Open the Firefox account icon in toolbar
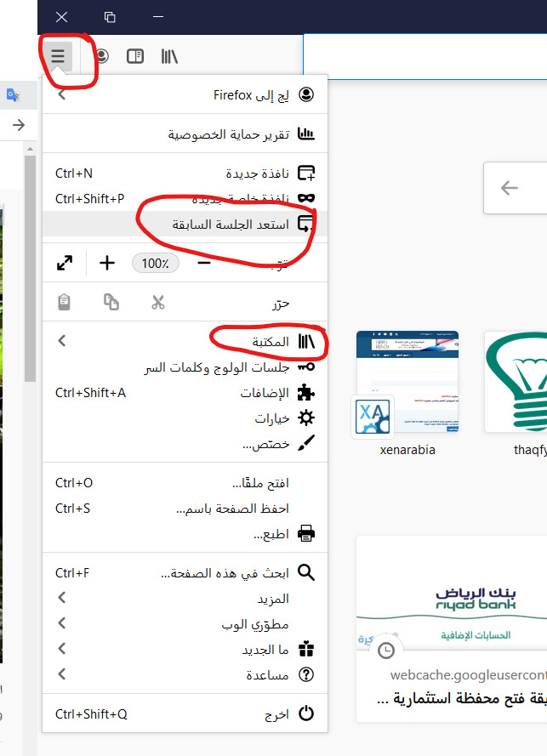The height and width of the screenshot is (756, 547). tap(101, 57)
